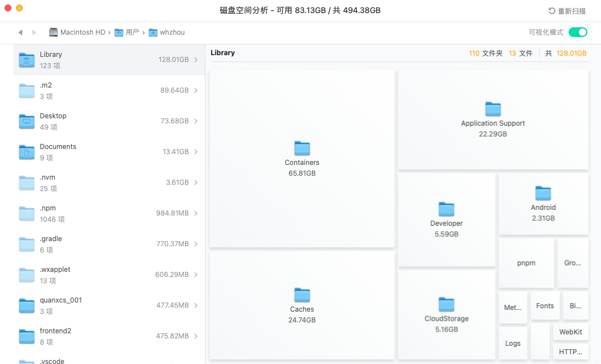This screenshot has width=601, height=364.
Task: Click the Library folder icon in sidebar
Action: coord(27,60)
